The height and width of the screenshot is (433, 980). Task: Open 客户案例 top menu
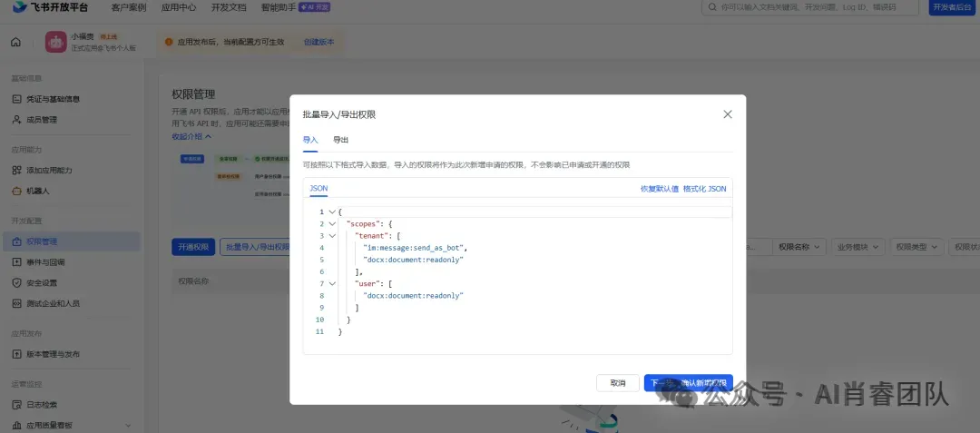(128, 7)
